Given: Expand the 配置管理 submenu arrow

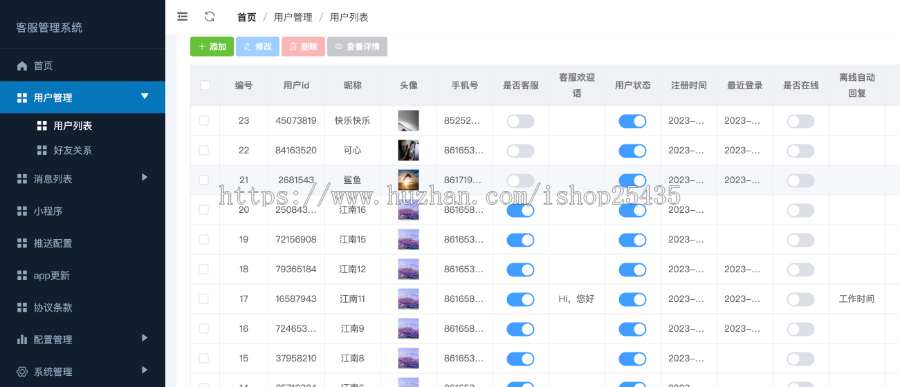Looking at the screenshot, I should [x=145, y=338].
